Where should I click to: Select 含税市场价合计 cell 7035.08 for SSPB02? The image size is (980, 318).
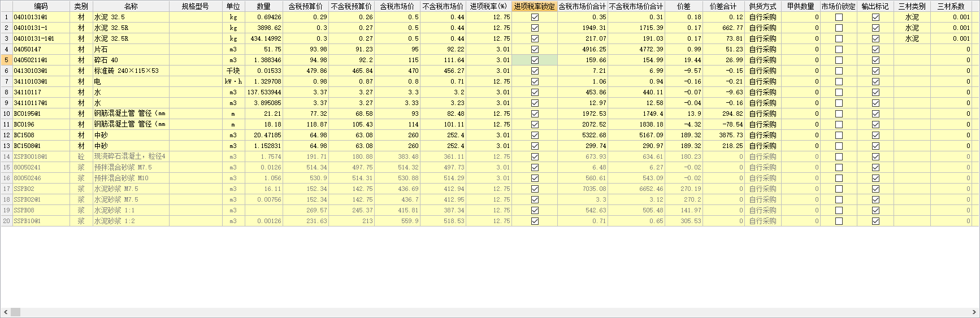click(583, 189)
